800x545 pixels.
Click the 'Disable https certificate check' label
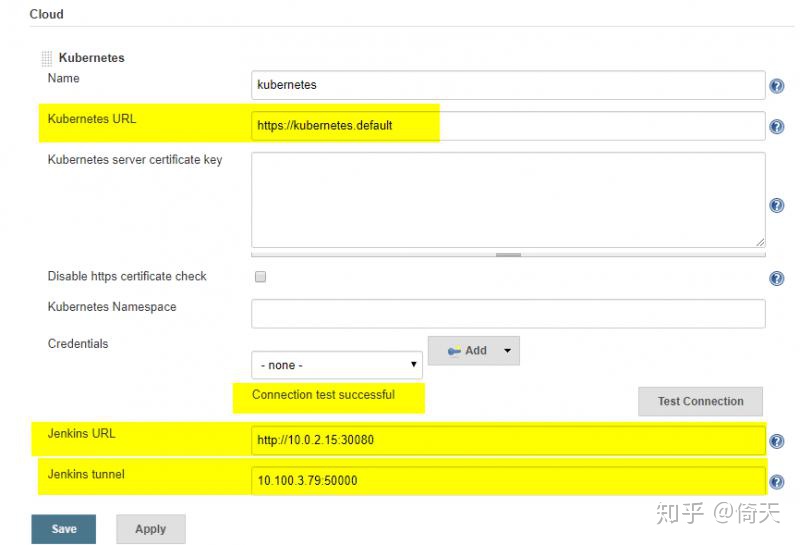pos(127,276)
